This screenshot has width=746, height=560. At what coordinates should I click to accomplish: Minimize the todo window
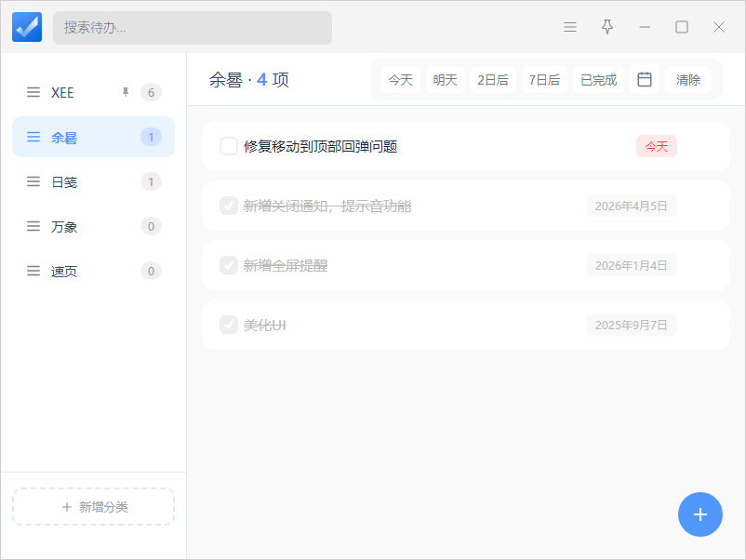[x=645, y=27]
